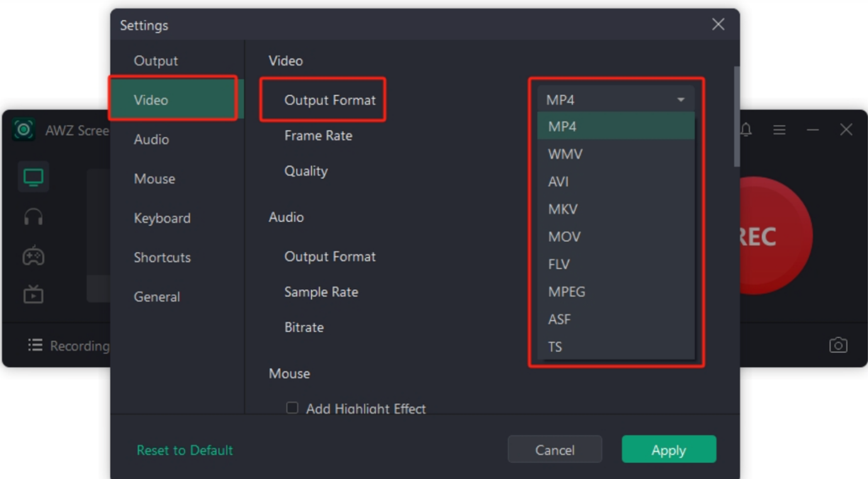Open the audio recording headphones mode

[33, 216]
